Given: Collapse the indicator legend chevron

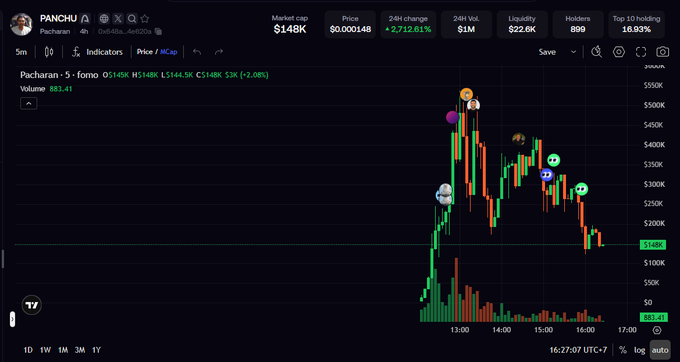Looking at the screenshot, I should [29, 104].
